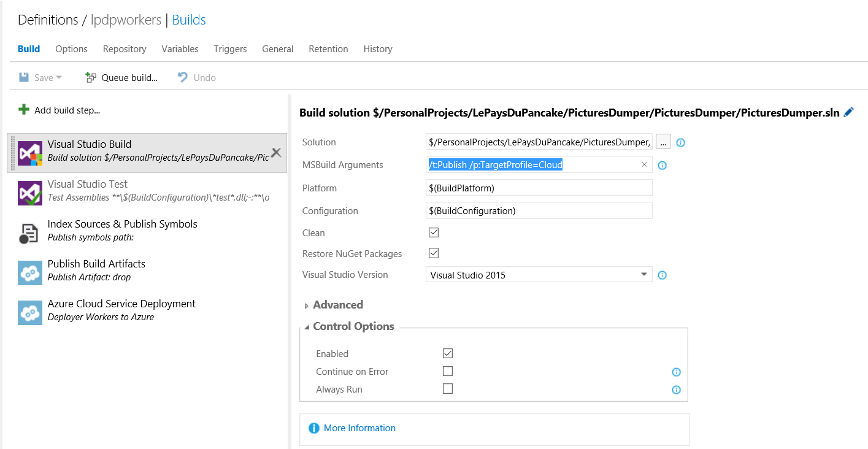Click the Save floppy disk icon
The image size is (868, 449).
pyautogui.click(x=24, y=77)
